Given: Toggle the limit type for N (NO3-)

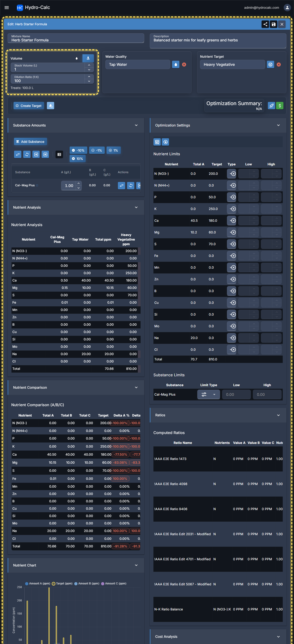Looking at the screenshot, I should [x=232, y=174].
